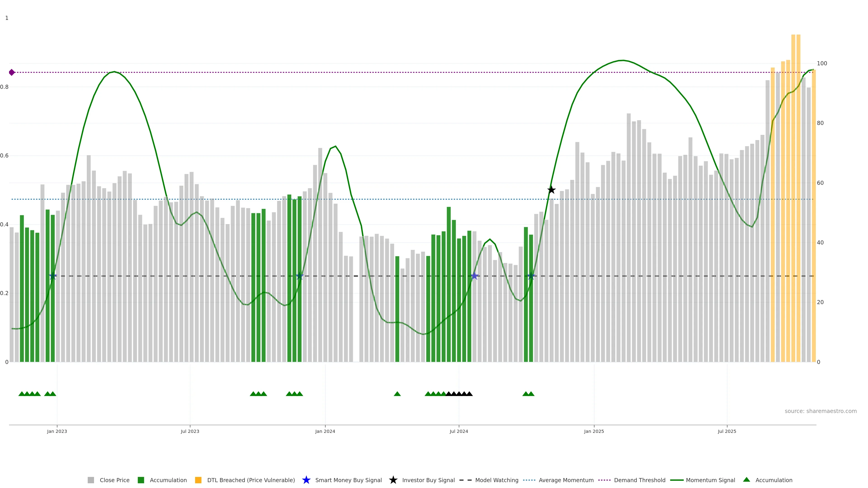
Task: Click the blue star icon in legend
Action: tap(306, 480)
